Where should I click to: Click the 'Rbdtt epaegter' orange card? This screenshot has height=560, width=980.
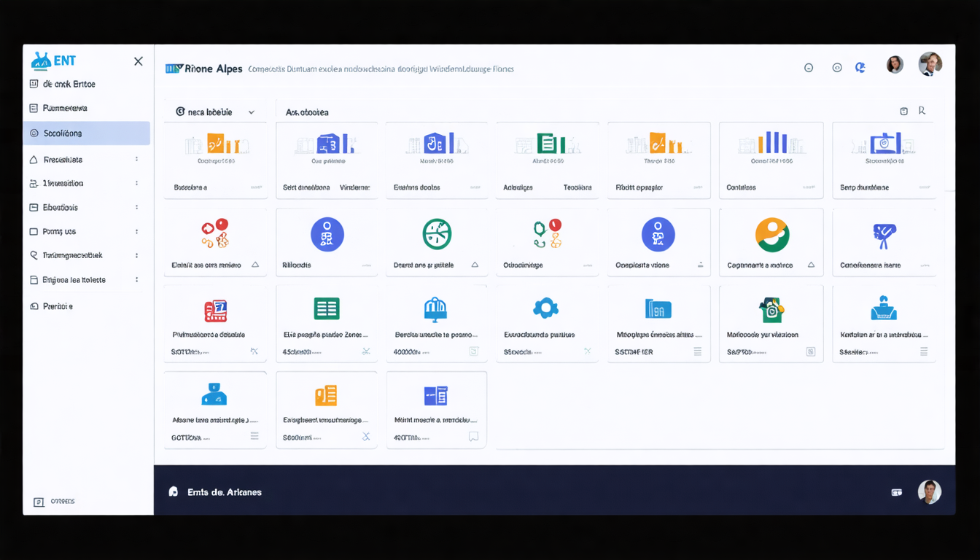[x=659, y=160]
